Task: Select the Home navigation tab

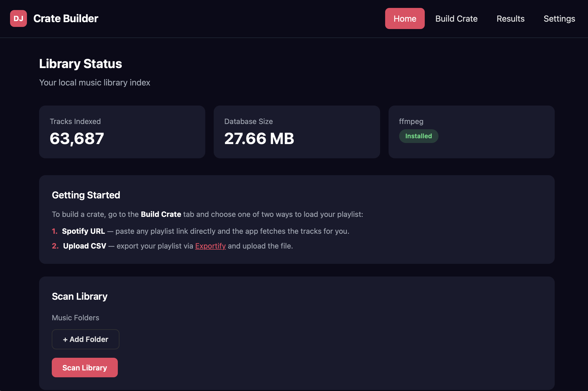Action: [x=404, y=18]
